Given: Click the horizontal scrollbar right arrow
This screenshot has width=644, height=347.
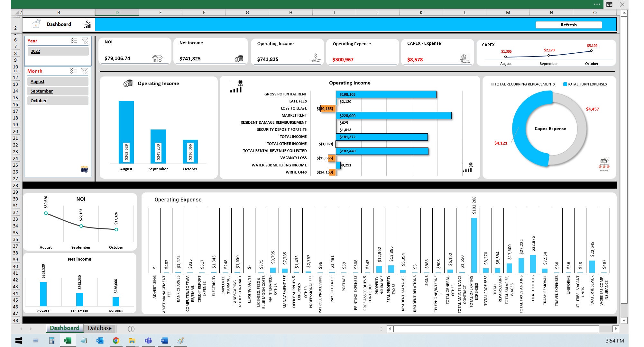Looking at the screenshot, I should 615,329.
